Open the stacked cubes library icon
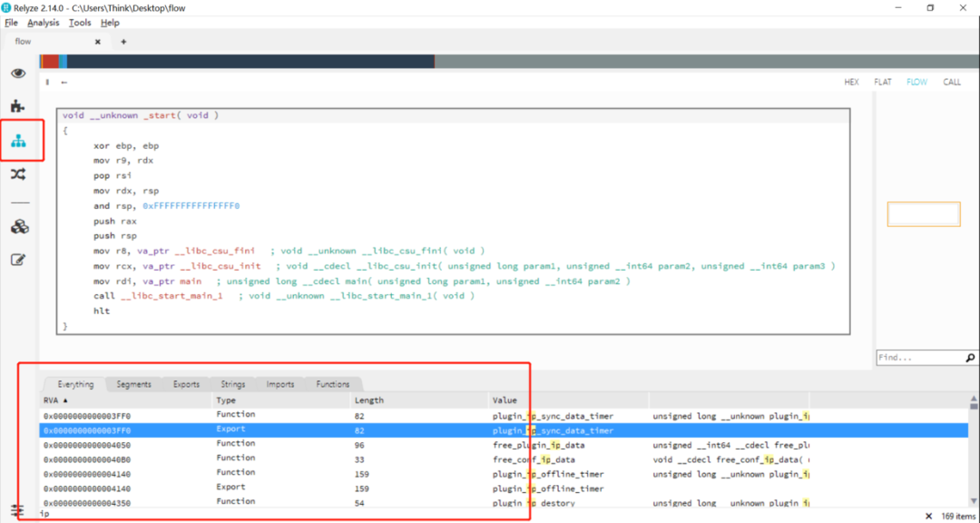Screen dimensions: 980x523 pos(18,226)
